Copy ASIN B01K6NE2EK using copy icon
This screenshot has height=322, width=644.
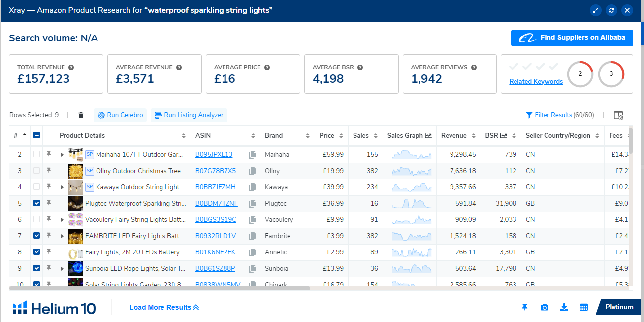252,252
